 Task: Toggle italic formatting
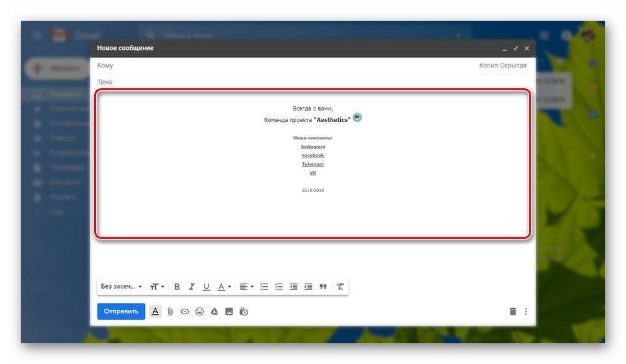pos(192,287)
